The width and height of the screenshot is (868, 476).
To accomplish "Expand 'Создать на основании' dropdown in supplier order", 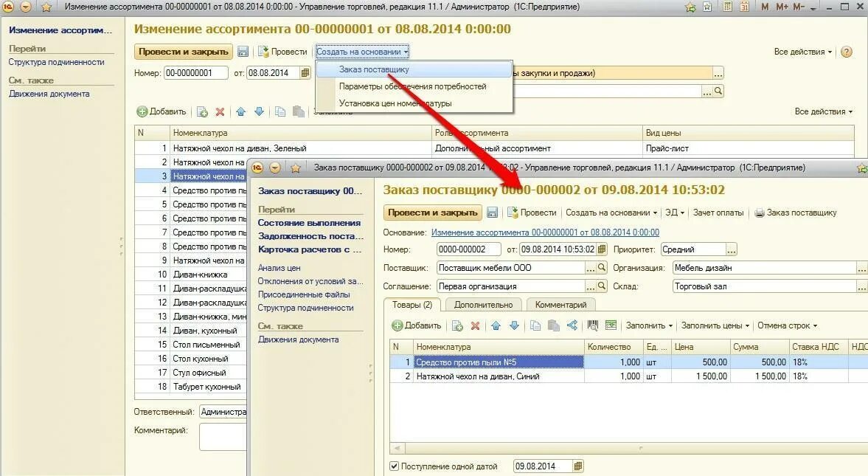I will (x=611, y=213).
